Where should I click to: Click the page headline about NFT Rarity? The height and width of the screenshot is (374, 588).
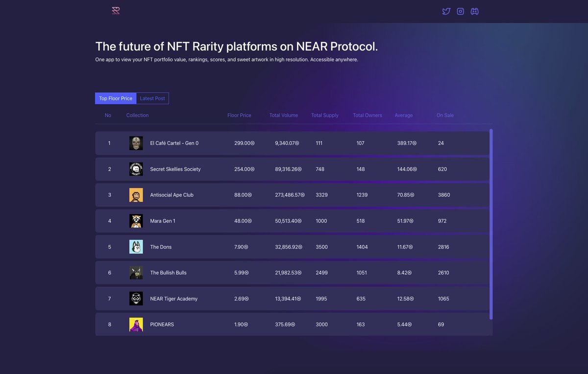[237, 47]
